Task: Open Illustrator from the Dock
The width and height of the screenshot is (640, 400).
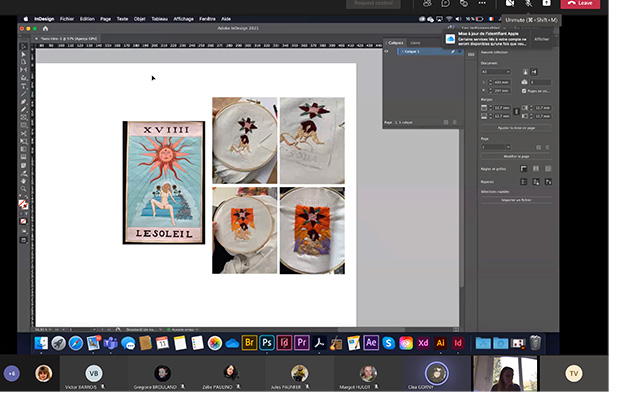Action: pyautogui.click(x=440, y=343)
